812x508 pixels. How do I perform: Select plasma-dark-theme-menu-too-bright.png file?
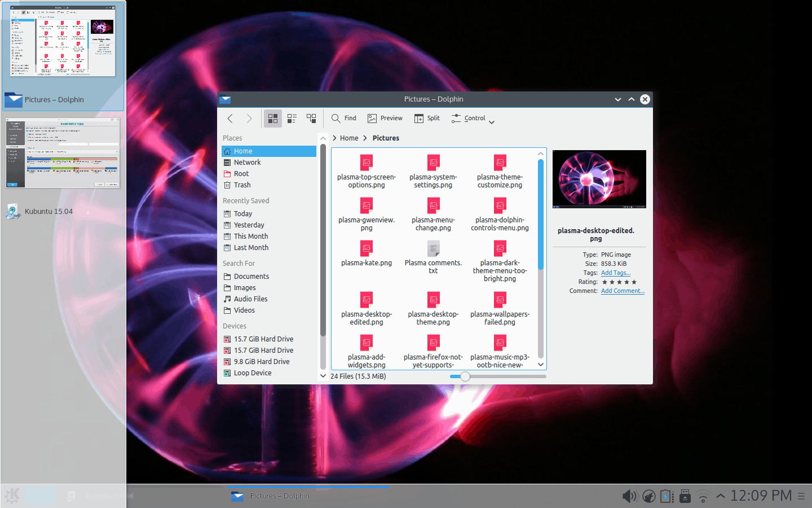click(500, 261)
